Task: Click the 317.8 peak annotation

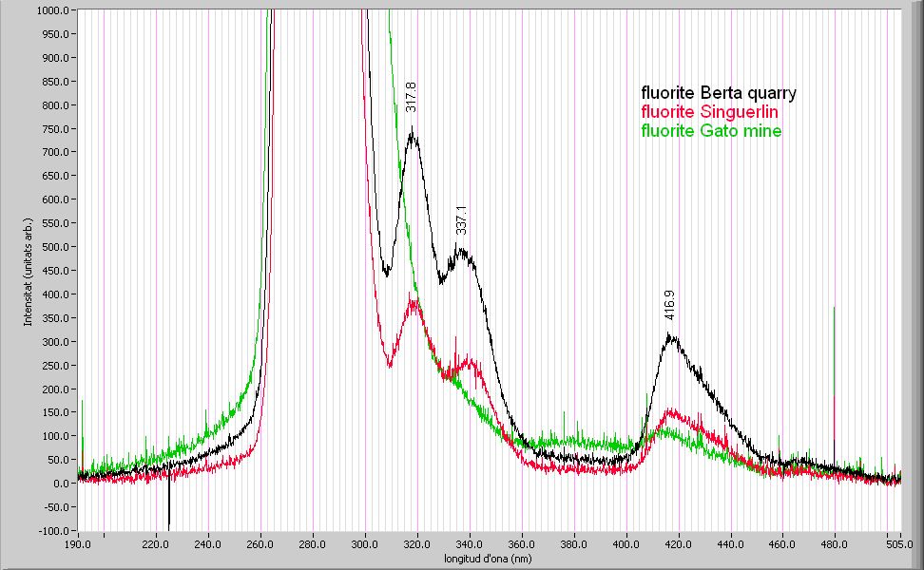Action: click(x=412, y=97)
